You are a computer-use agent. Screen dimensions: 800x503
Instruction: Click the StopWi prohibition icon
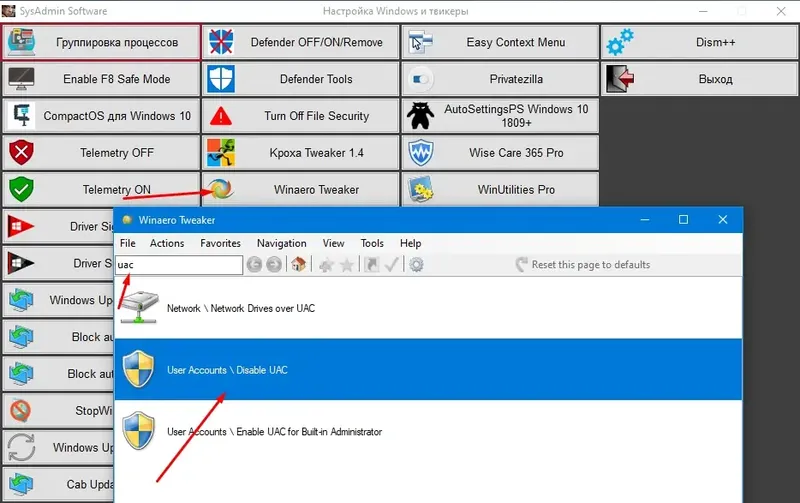(x=20, y=411)
